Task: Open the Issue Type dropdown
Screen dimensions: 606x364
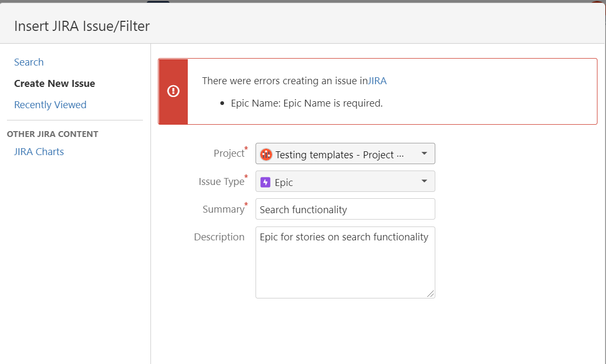Action: coord(345,181)
